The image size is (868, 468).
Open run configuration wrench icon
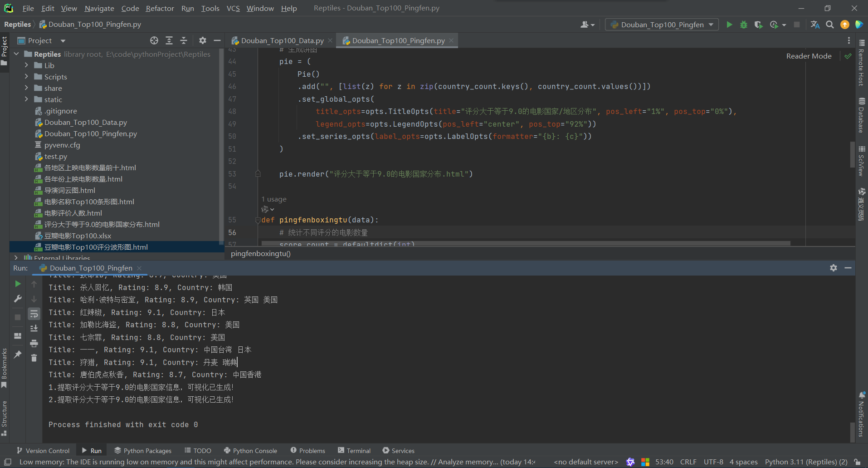tap(18, 299)
